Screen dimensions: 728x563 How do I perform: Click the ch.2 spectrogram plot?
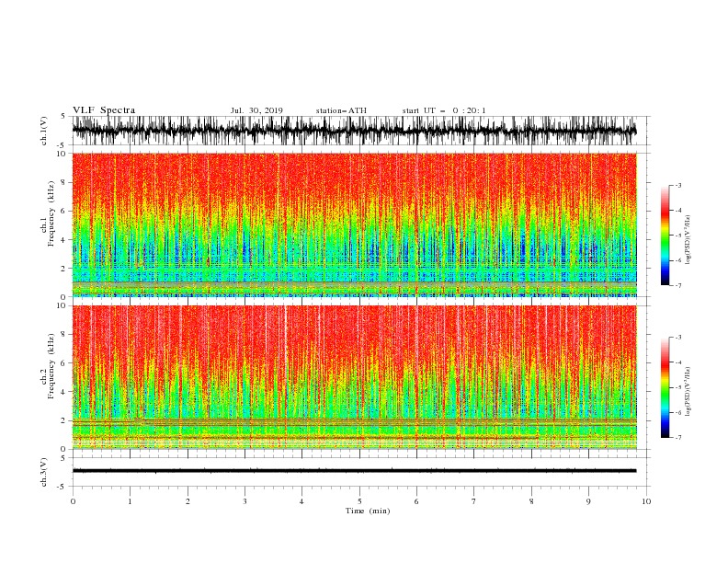point(354,377)
